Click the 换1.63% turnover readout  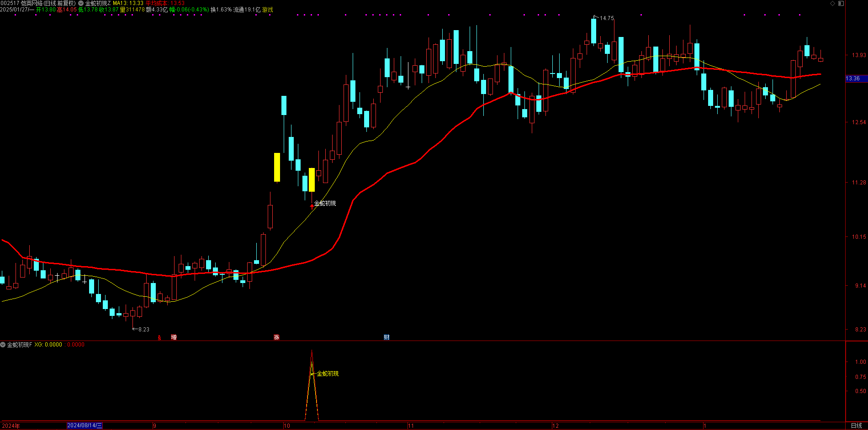221,10
